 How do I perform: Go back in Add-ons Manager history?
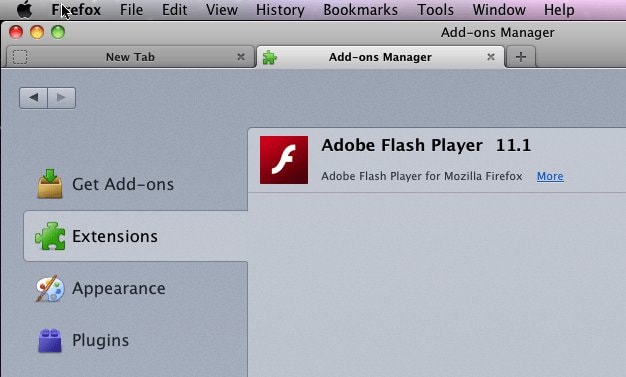34,97
